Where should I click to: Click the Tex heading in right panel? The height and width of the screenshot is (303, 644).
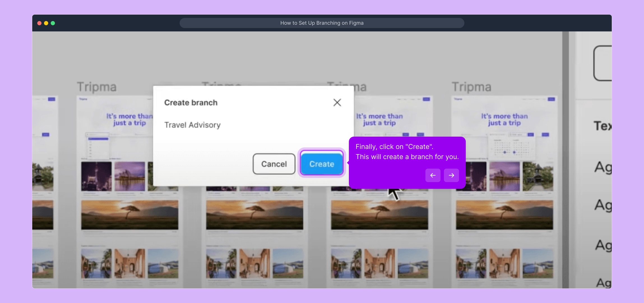[x=603, y=126]
